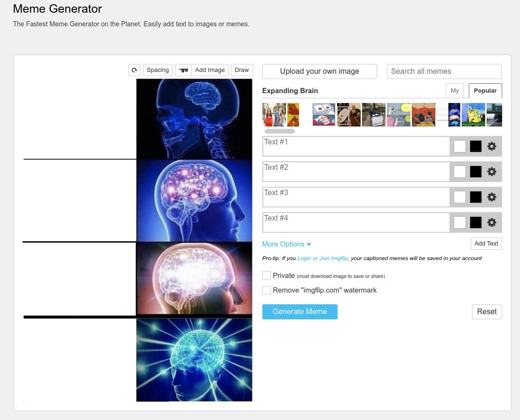Follow the Login or Join Imgflip link

(323, 258)
